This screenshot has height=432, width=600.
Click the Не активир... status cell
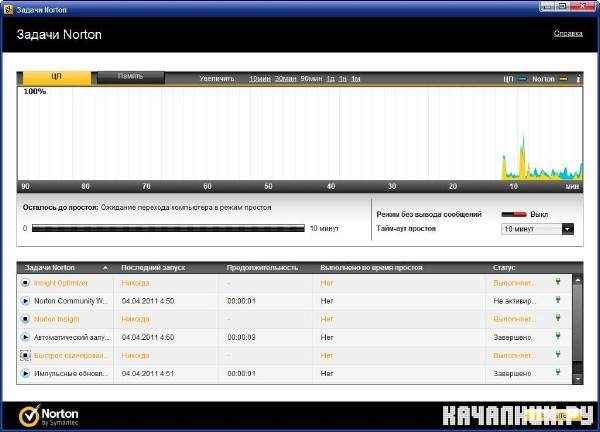[x=514, y=301]
